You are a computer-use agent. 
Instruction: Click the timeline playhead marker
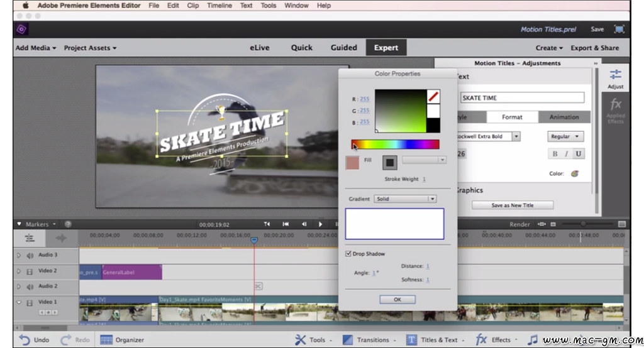click(x=254, y=240)
